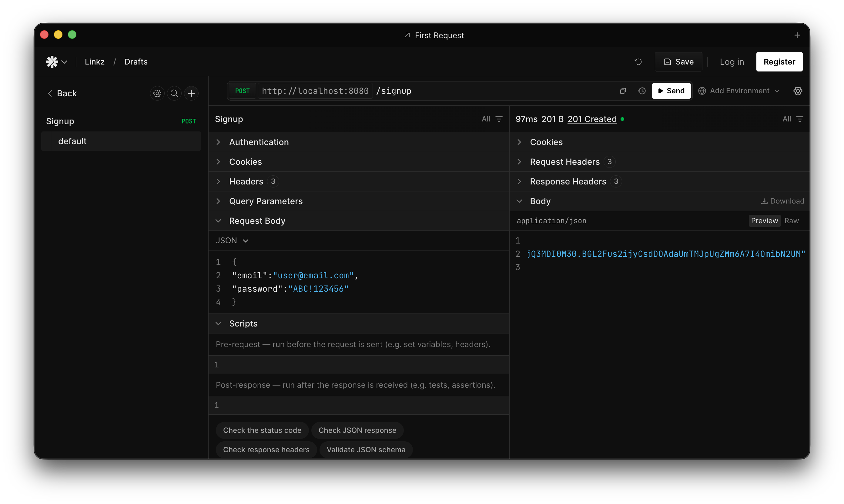The width and height of the screenshot is (844, 504).
Task: Switch to Preview view
Action: tap(764, 221)
